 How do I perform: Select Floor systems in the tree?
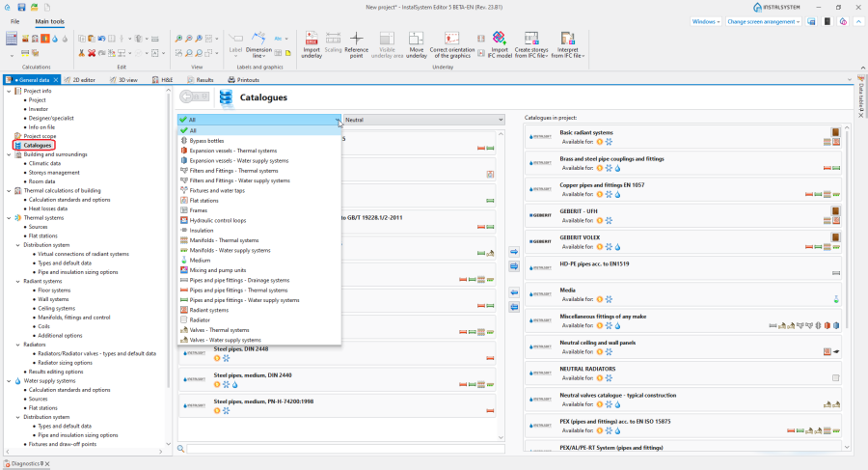coord(54,290)
